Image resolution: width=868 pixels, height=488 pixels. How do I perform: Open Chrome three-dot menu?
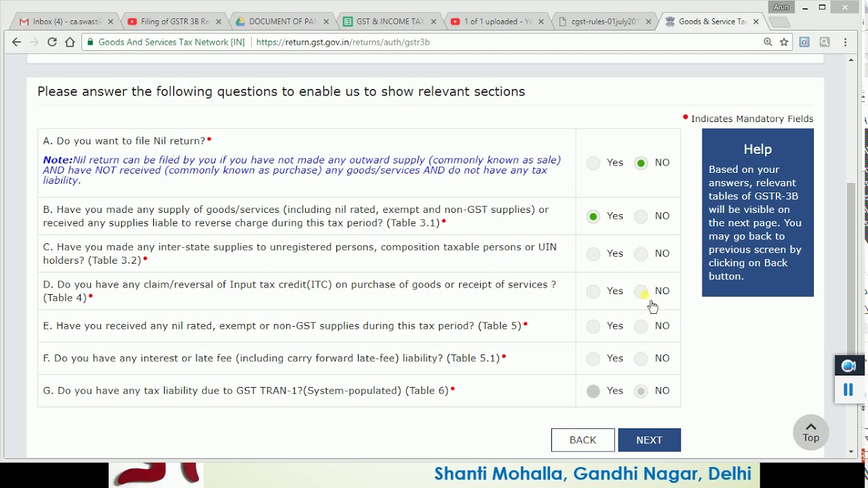click(845, 42)
